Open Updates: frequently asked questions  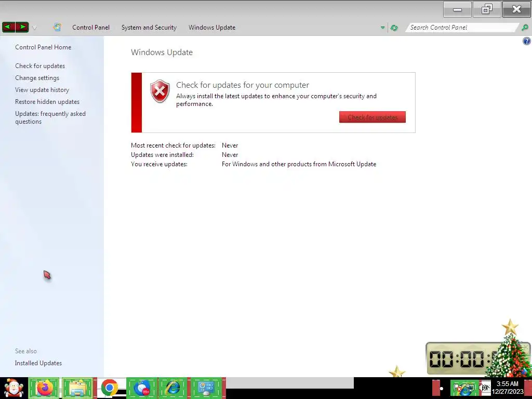50,117
